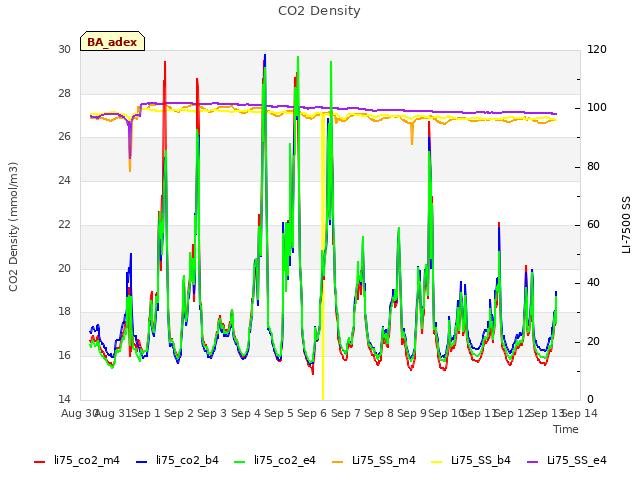Click the 20 tick on right axis
Screen dimensions: 640x480
click(593, 341)
